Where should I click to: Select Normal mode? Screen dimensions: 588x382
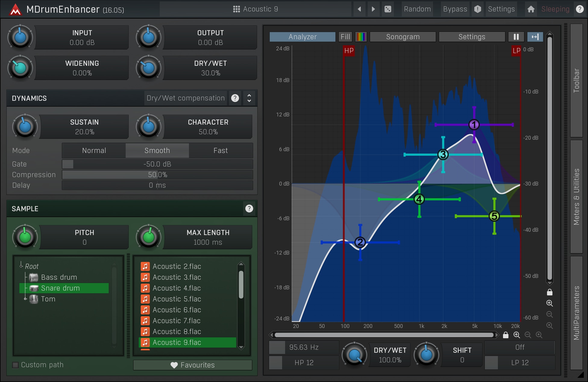(x=94, y=151)
